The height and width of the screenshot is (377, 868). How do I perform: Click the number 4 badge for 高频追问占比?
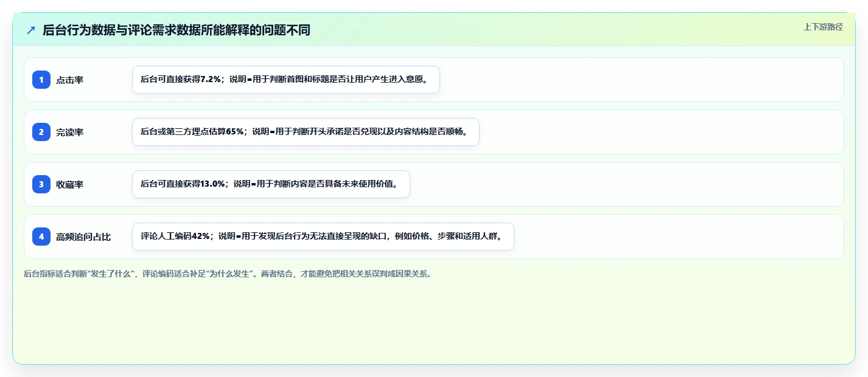(41, 237)
